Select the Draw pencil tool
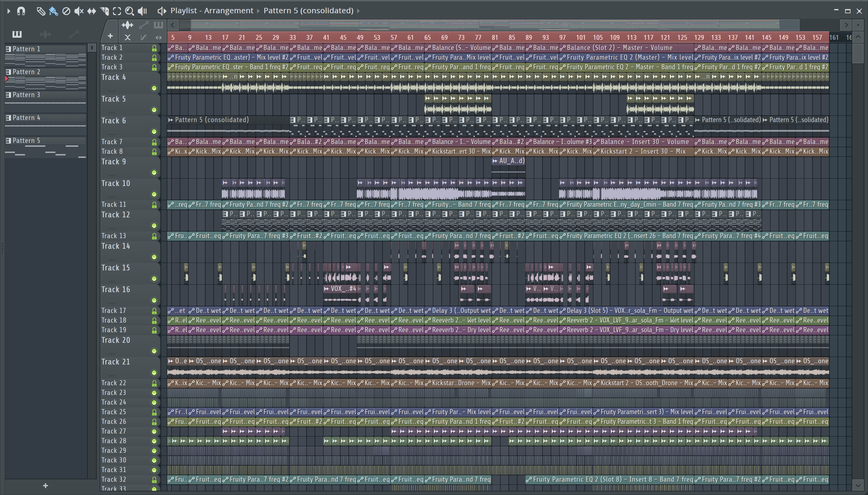 coord(41,11)
